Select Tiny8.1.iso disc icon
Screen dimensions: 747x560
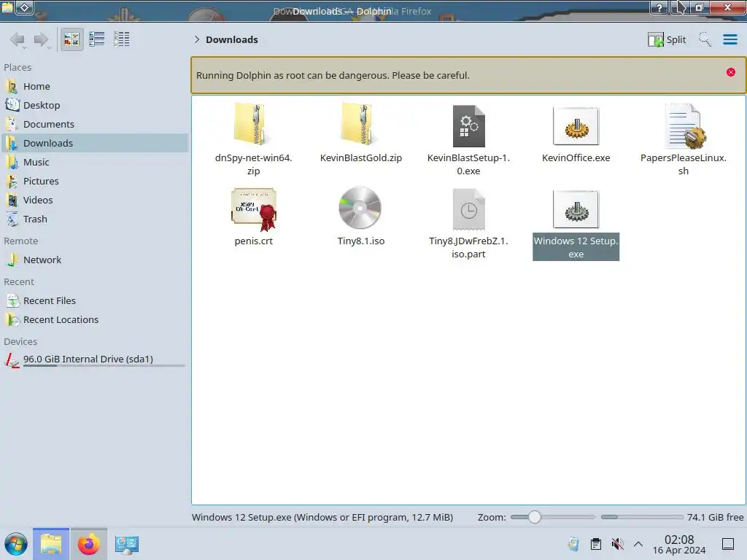tap(360, 208)
